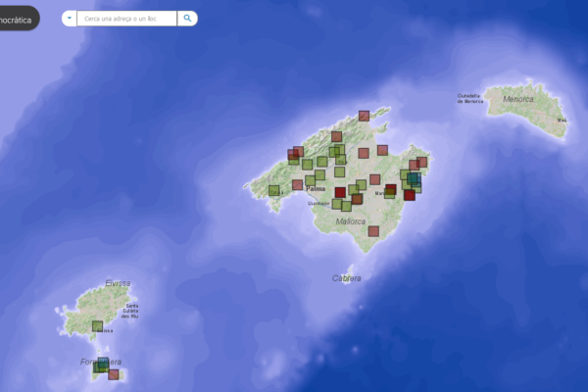Select the teal marker on Mallorca's east coast
This screenshot has width=588, height=392.
[x=414, y=178]
